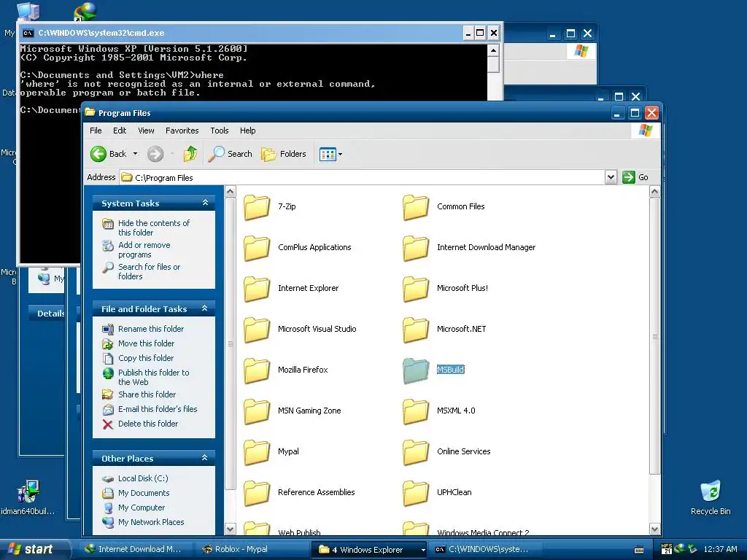Click Move this folder
Image resolution: width=747 pixels, height=560 pixels.
pyautogui.click(x=146, y=343)
